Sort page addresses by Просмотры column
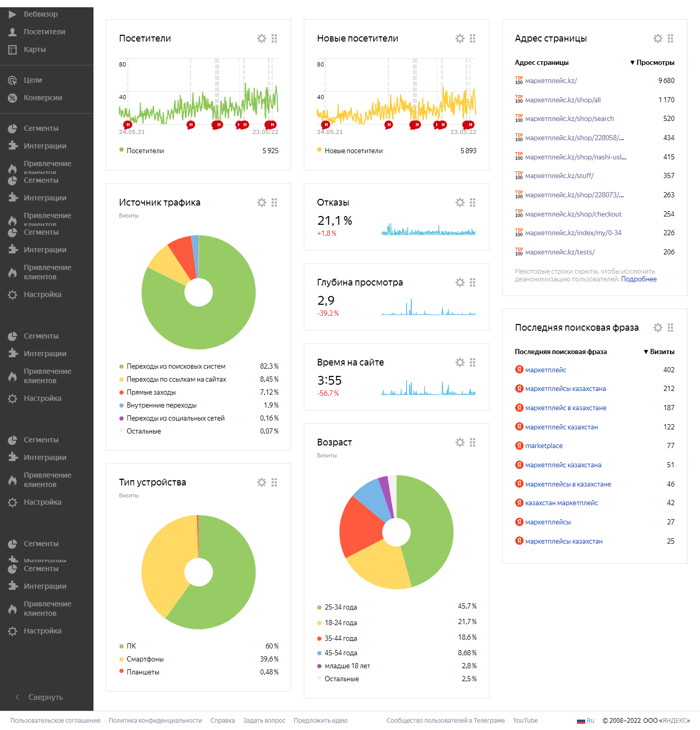 [654, 63]
